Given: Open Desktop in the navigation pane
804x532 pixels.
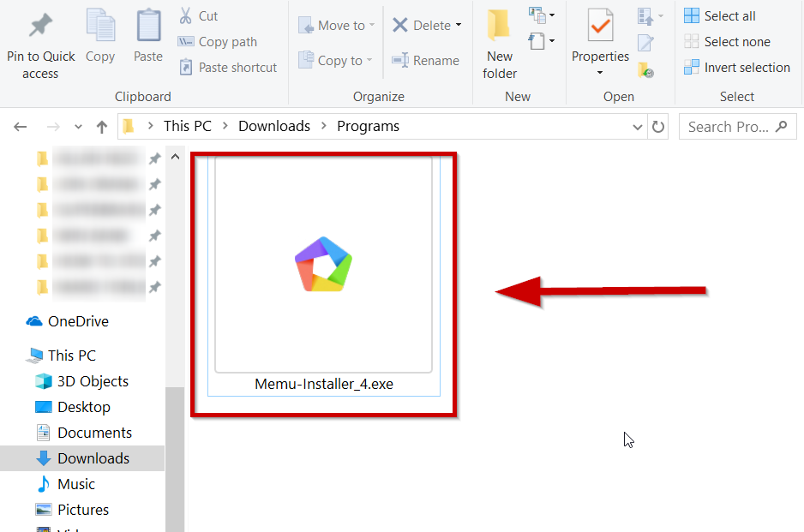Looking at the screenshot, I should tap(73, 407).
